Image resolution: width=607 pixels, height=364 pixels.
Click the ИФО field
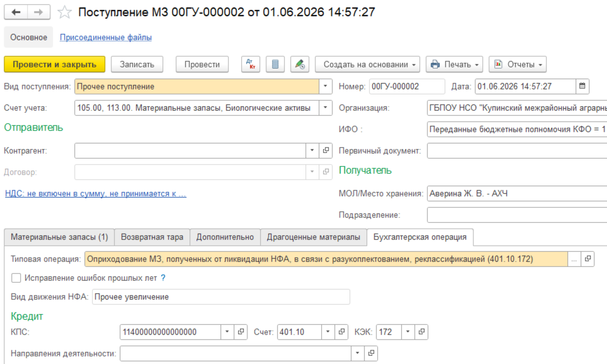(x=517, y=129)
